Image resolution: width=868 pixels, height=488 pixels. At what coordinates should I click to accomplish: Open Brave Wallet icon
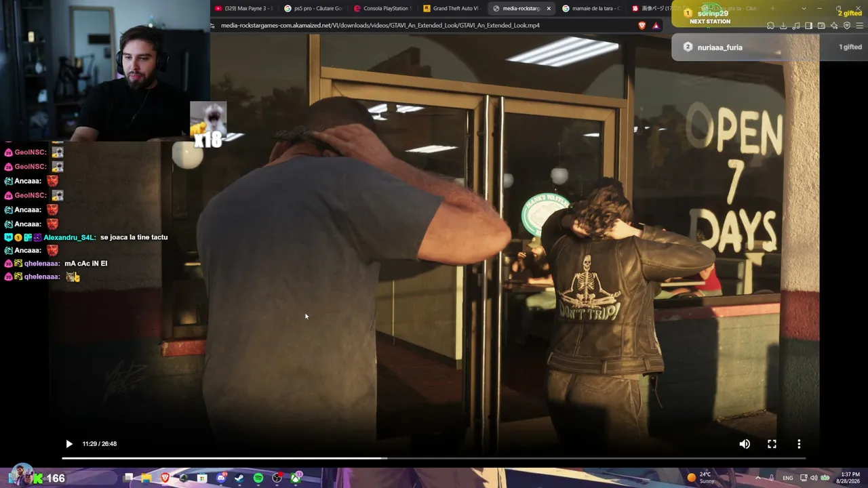[x=821, y=26]
